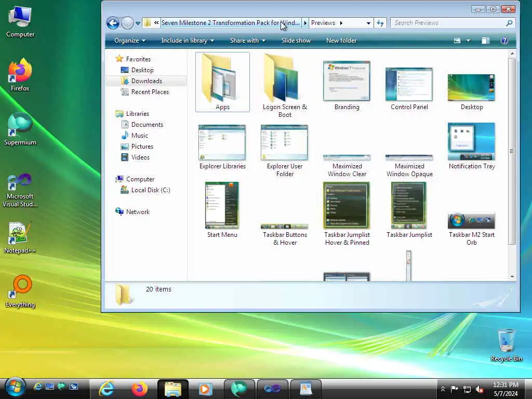Image resolution: width=532 pixels, height=399 pixels.
Task: Launch Firefox from the taskbar
Action: point(140,389)
